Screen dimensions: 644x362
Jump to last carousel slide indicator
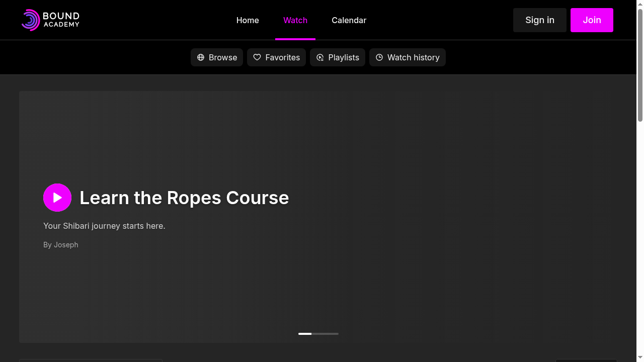(332, 334)
